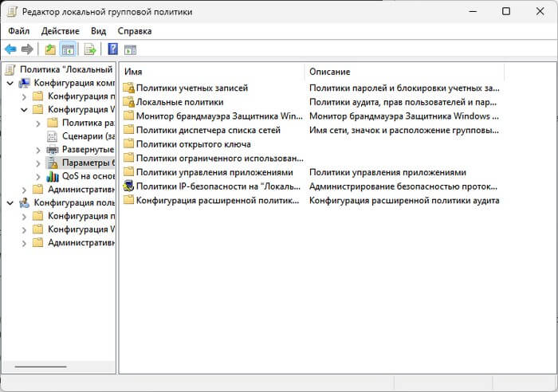The width and height of the screenshot is (558, 392).
Task: Select the QoS chart icon in tree
Action: [x=53, y=176]
